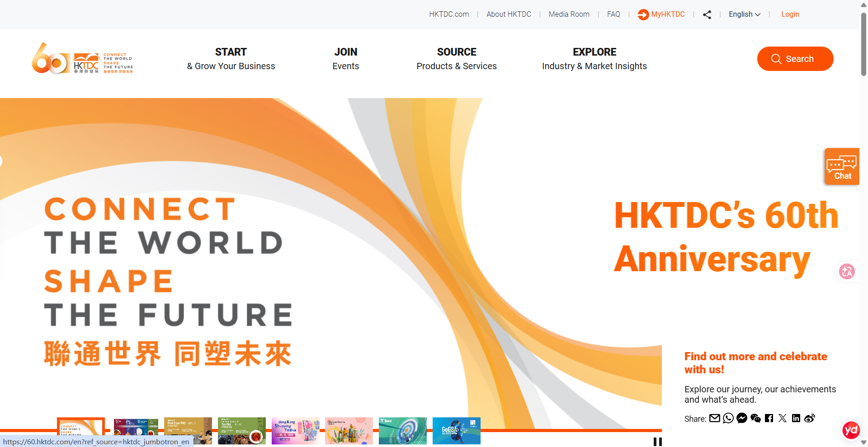The height and width of the screenshot is (447, 868).
Task: Click the HKTDC 60 logo
Action: (82, 59)
